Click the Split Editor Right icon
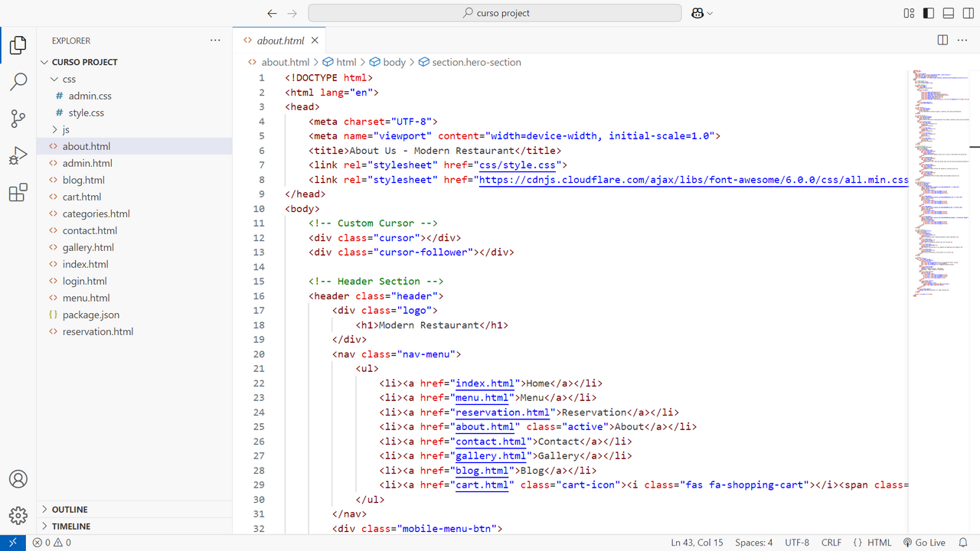Image resolution: width=980 pixels, height=551 pixels. [942, 40]
